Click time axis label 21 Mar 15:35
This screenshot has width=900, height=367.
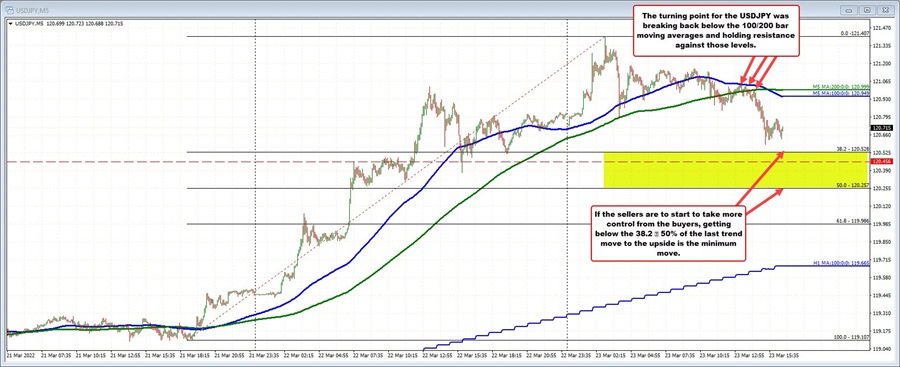pos(159,356)
